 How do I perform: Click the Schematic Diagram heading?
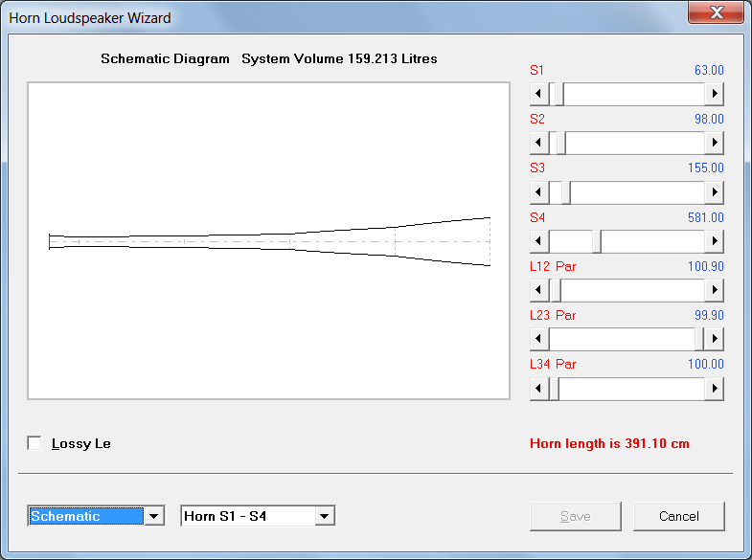165,58
